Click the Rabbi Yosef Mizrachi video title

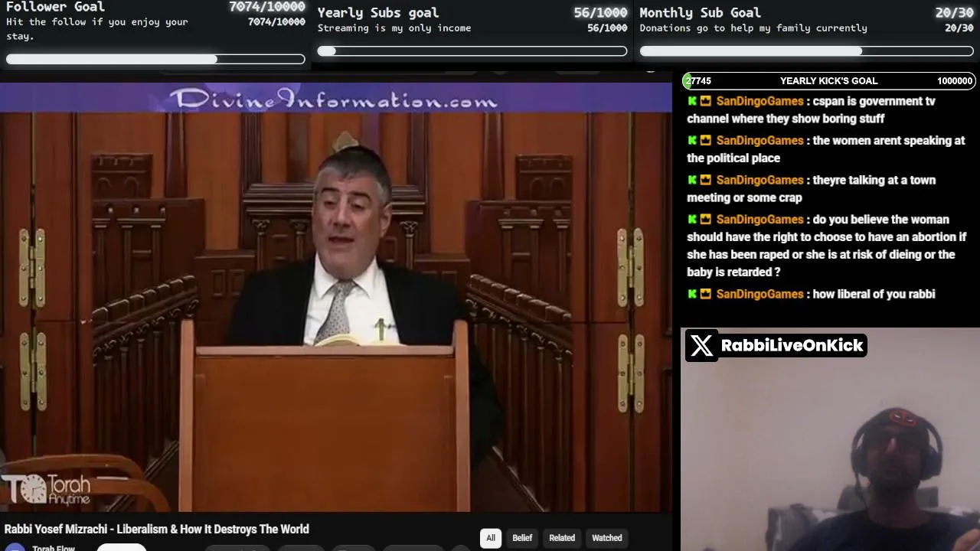point(157,530)
